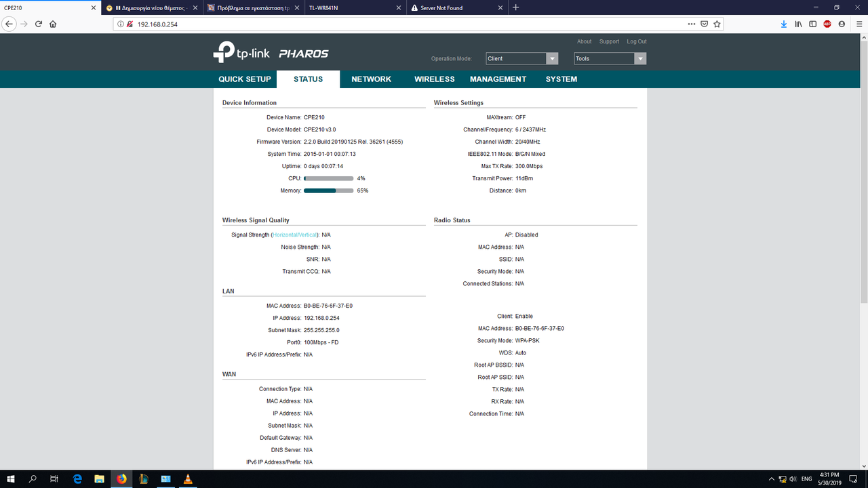Viewport: 868px width, 488px height.
Task: Open the Firefox account icon
Action: tap(842, 24)
